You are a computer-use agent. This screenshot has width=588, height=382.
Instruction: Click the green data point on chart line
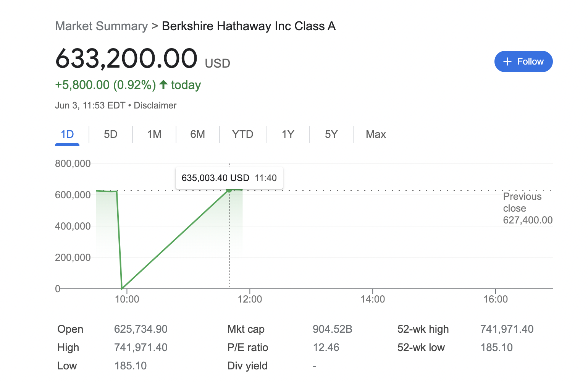tap(229, 190)
